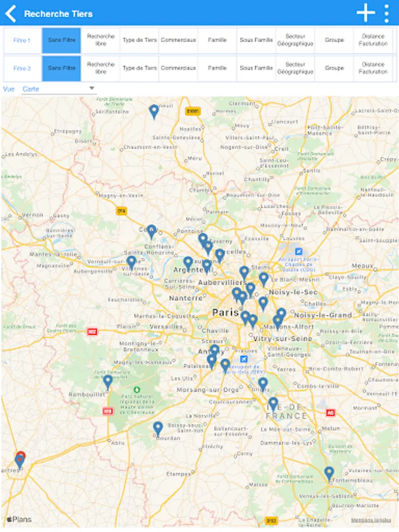Viewport: 399px width, 532px height.
Task: Tap the pin below Stains label
Action: [244, 274]
